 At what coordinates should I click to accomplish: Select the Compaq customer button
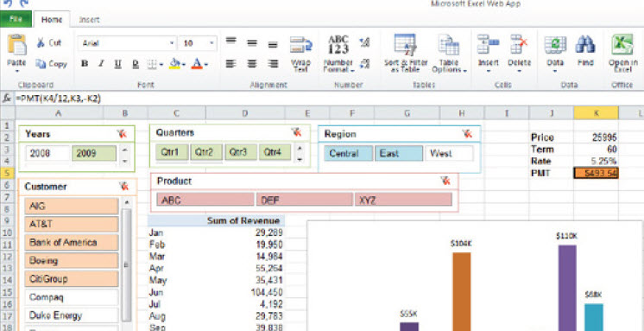pyautogui.click(x=72, y=297)
